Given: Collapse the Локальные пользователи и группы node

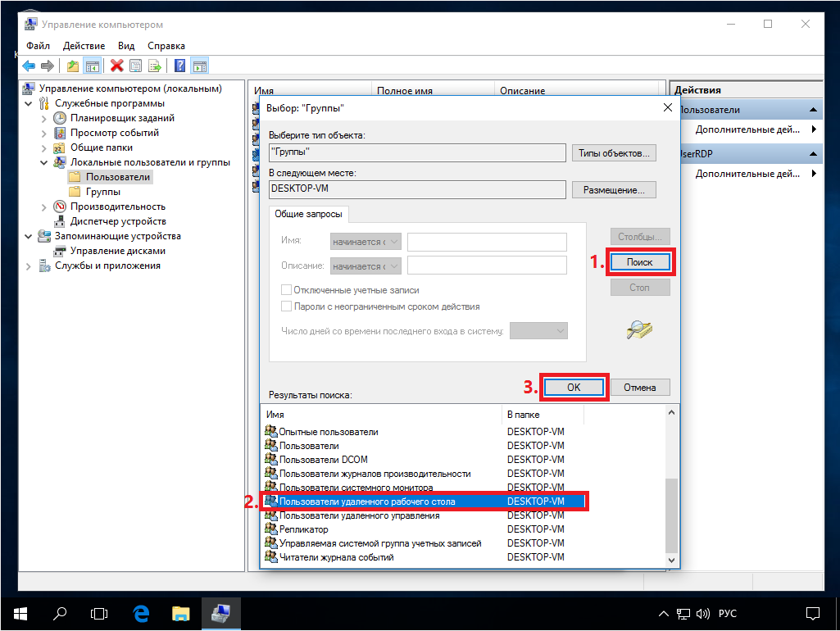Looking at the screenshot, I should point(44,162).
